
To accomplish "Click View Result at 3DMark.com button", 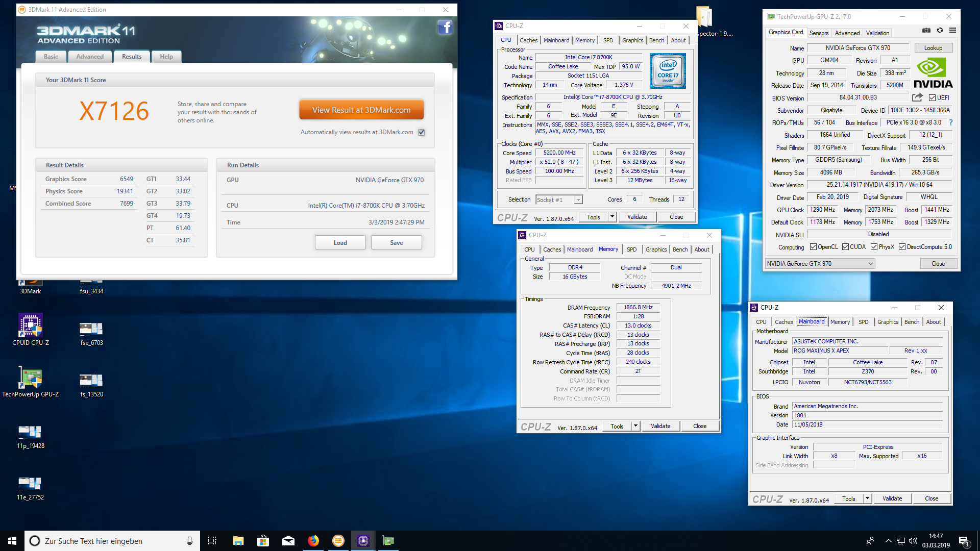I will pyautogui.click(x=361, y=110).
